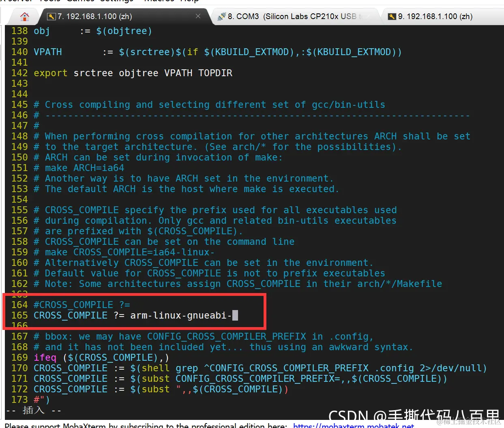Click the 'ifeq' keyword on line 169
504x428 pixels.
coord(45,358)
